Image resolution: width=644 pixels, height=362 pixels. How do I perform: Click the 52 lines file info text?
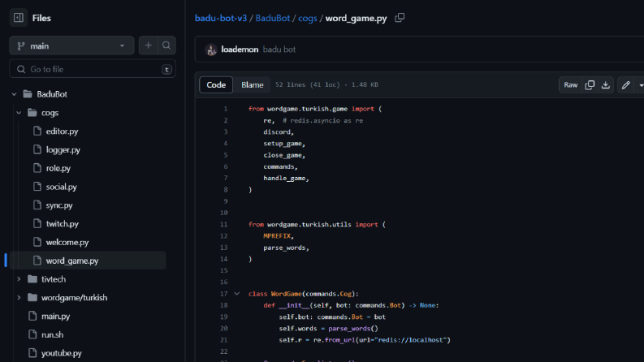(326, 84)
